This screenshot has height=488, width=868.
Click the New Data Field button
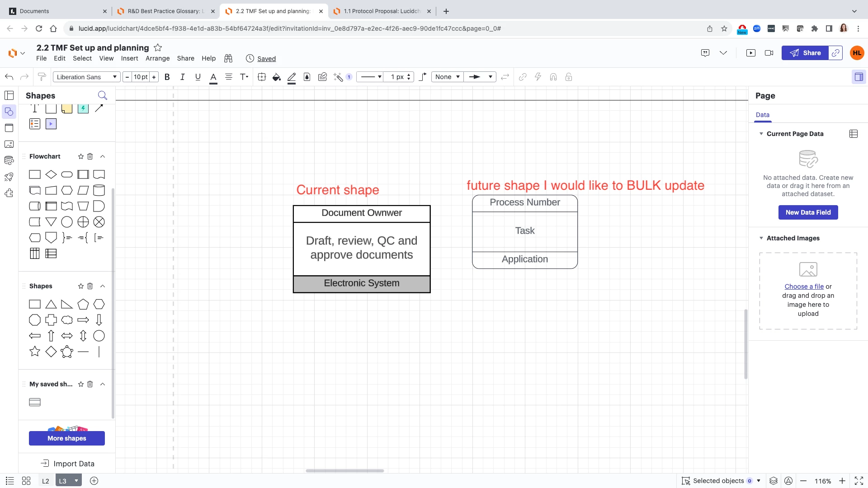click(x=808, y=212)
